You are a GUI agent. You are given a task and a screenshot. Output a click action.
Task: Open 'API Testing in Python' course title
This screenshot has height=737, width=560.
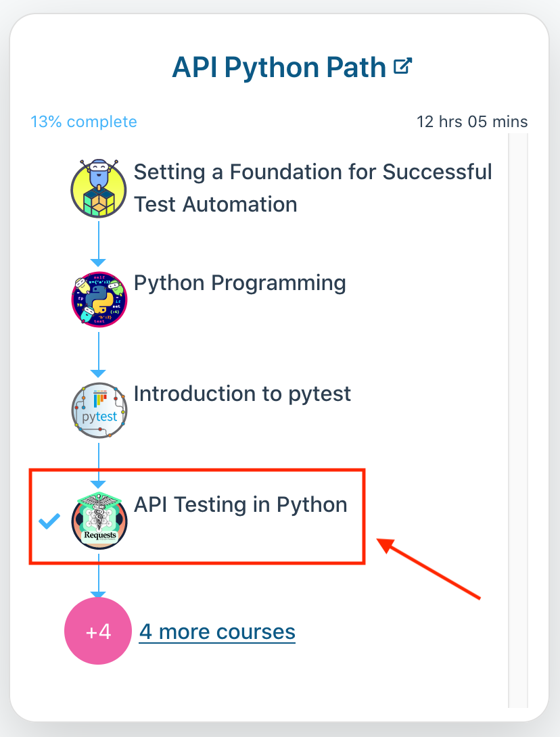pyautogui.click(x=241, y=505)
